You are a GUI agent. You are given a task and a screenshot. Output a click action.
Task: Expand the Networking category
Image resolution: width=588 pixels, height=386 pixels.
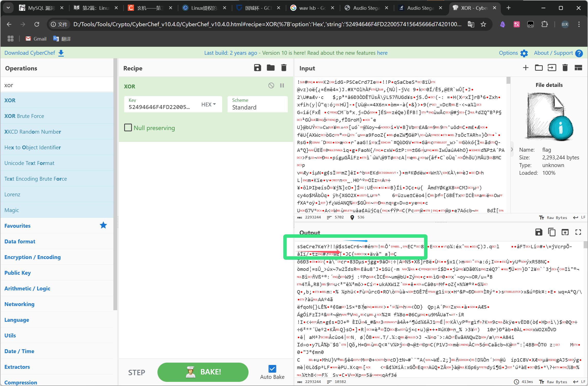57,304
